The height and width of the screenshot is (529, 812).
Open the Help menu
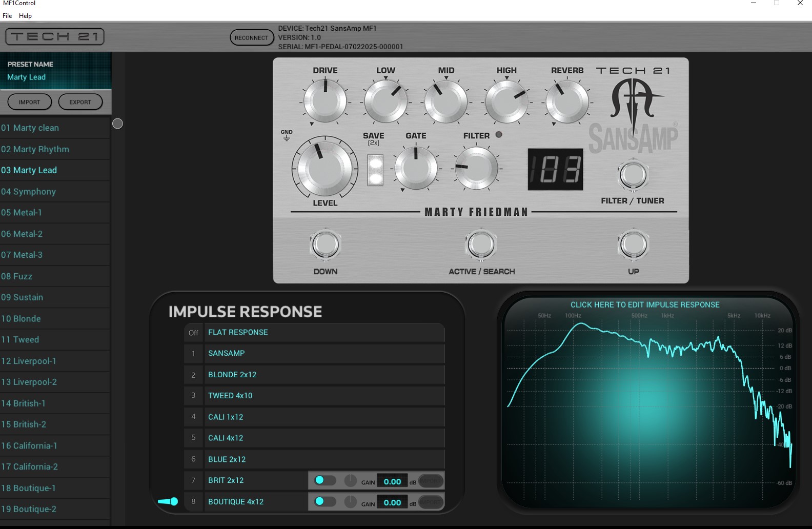(x=25, y=16)
